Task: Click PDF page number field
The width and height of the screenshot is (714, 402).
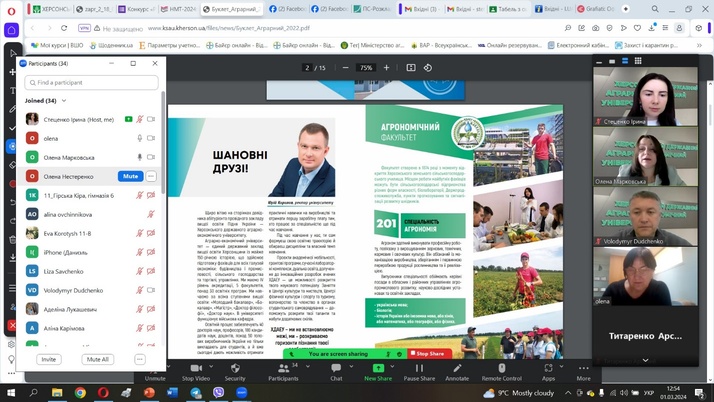Action: click(x=307, y=68)
